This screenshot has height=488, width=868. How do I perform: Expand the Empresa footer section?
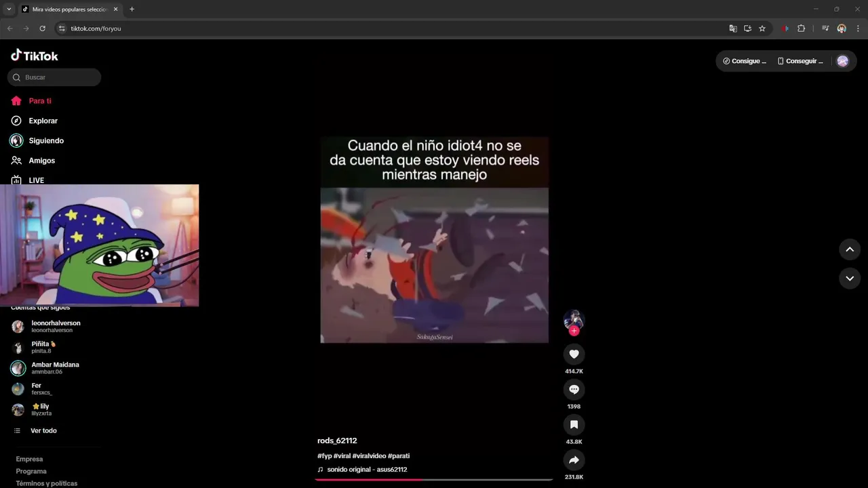[29, 459]
